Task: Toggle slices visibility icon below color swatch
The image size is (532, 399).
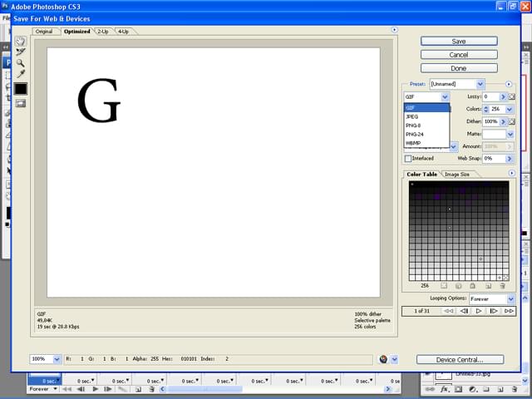Action: pos(20,103)
